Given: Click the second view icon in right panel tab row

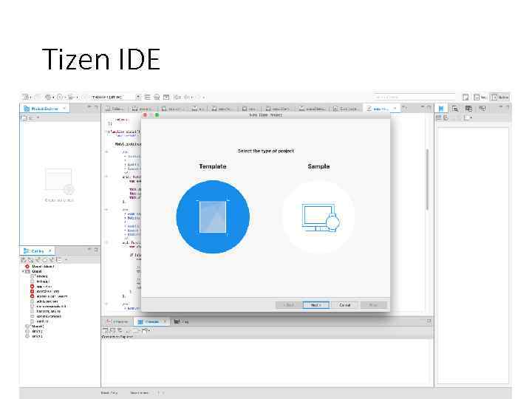Looking at the screenshot, I should click(455, 109).
